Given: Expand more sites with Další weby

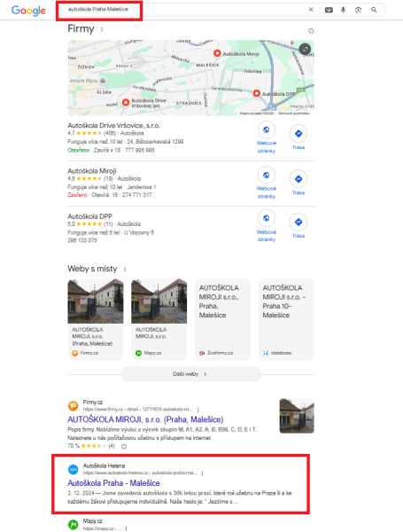Looking at the screenshot, I should (x=190, y=374).
